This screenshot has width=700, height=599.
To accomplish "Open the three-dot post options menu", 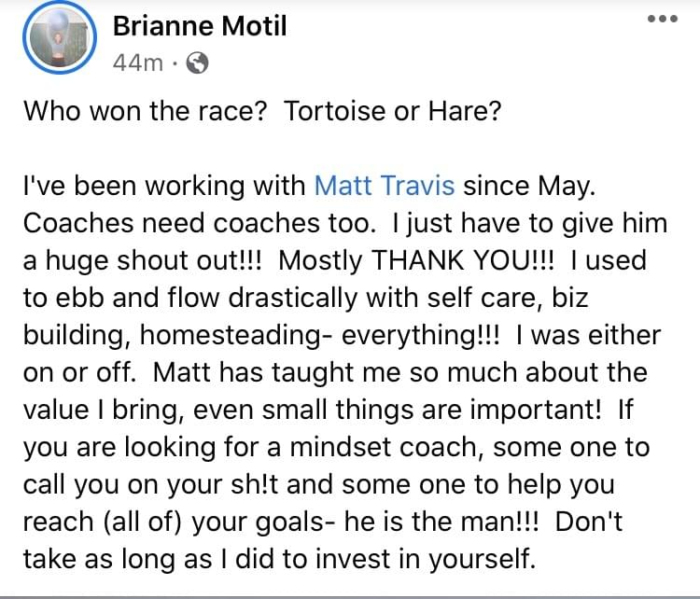I will (x=663, y=19).
